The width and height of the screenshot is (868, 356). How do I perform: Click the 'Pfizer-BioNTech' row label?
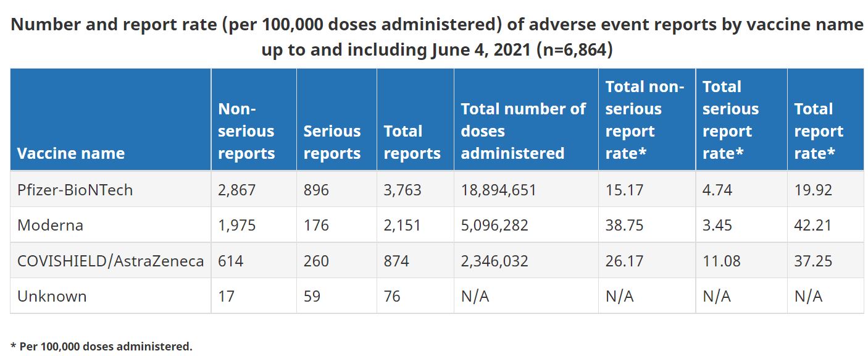point(75,190)
